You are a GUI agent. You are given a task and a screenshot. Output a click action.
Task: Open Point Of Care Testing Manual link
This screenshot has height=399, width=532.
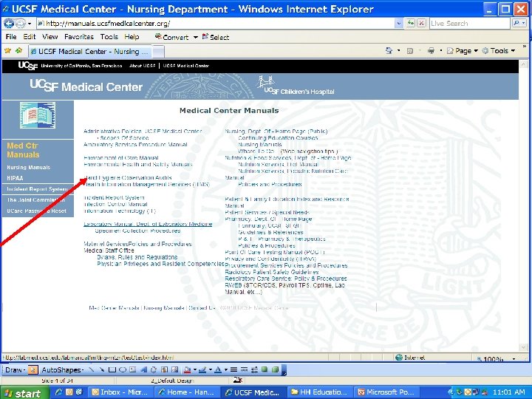click(275, 252)
